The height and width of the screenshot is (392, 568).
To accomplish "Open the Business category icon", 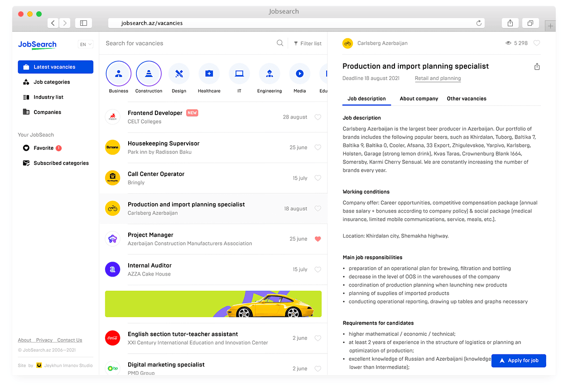I will click(119, 73).
